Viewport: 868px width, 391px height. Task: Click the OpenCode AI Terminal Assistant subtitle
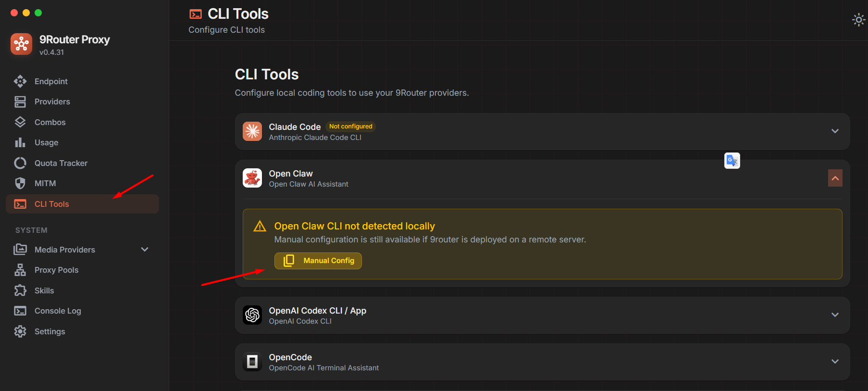(324, 368)
